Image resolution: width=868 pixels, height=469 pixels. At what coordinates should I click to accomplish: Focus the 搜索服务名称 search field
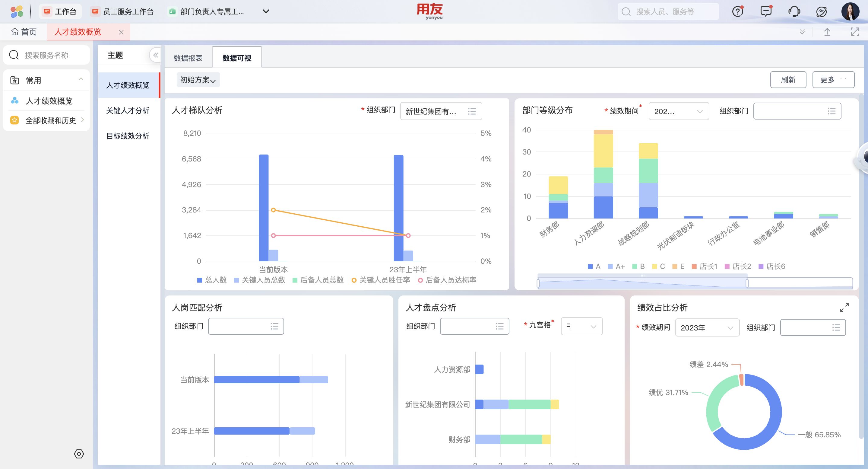click(46, 55)
